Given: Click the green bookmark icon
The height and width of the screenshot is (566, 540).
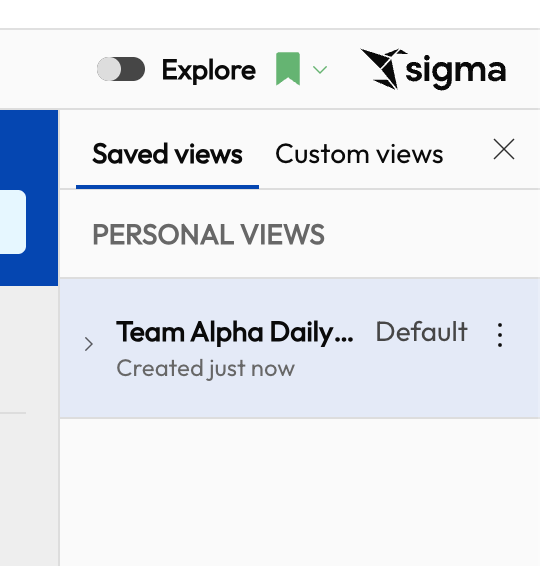Looking at the screenshot, I should 288,69.
